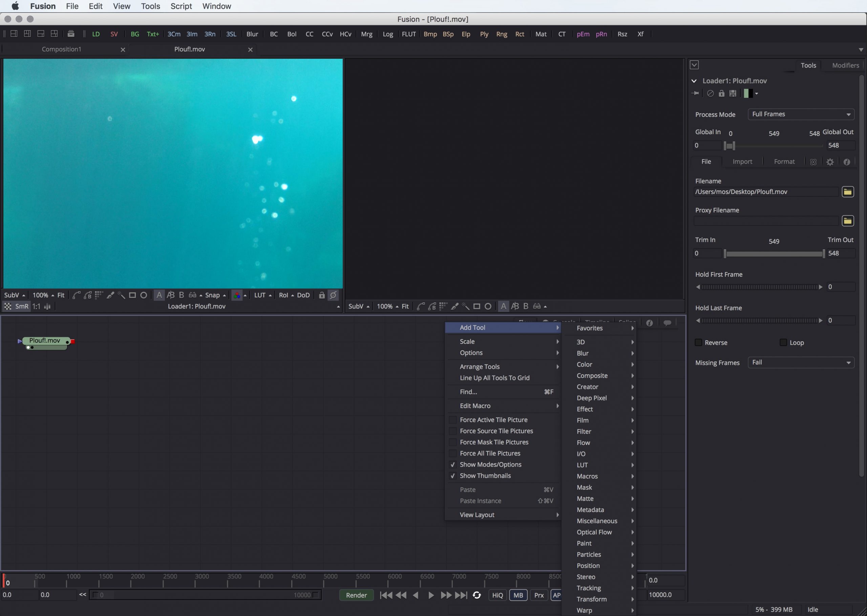This screenshot has width=867, height=616.
Task: Open the Process Mode dropdown
Action: [x=801, y=114]
